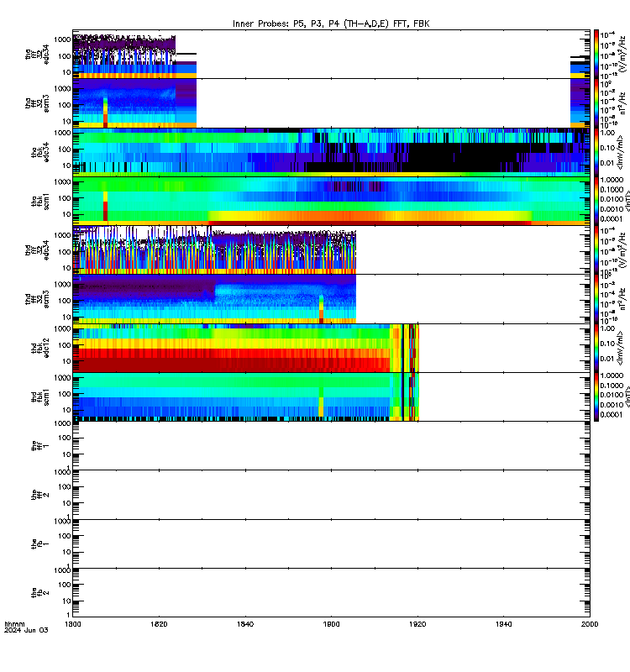The height and width of the screenshot is (672, 630).
Task: Click the color bar beside thd fbk scm1
Action: click(596, 396)
